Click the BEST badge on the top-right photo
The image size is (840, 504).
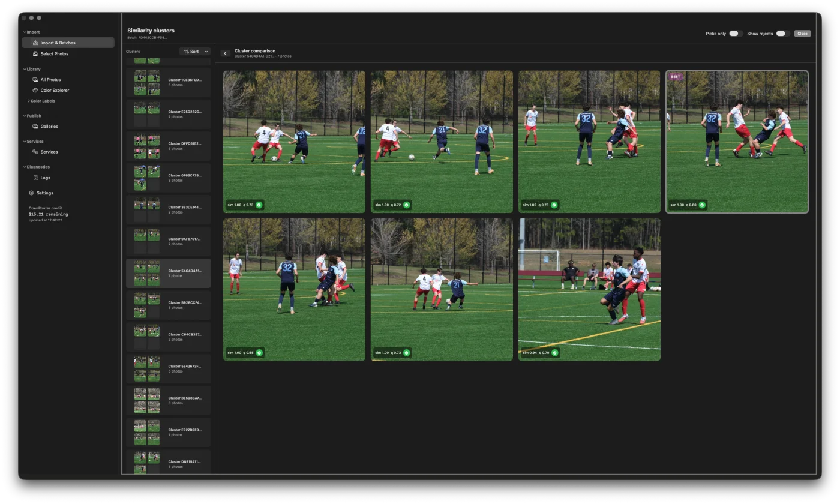point(676,76)
